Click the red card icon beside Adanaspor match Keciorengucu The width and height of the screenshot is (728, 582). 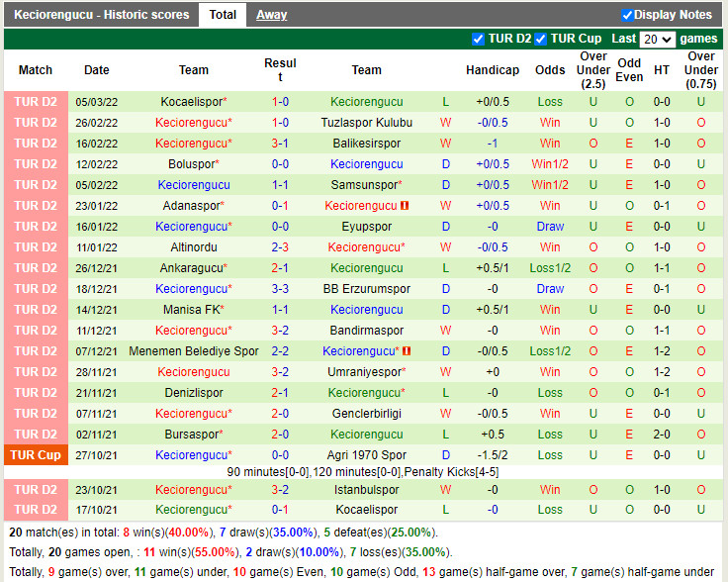pyautogui.click(x=405, y=205)
